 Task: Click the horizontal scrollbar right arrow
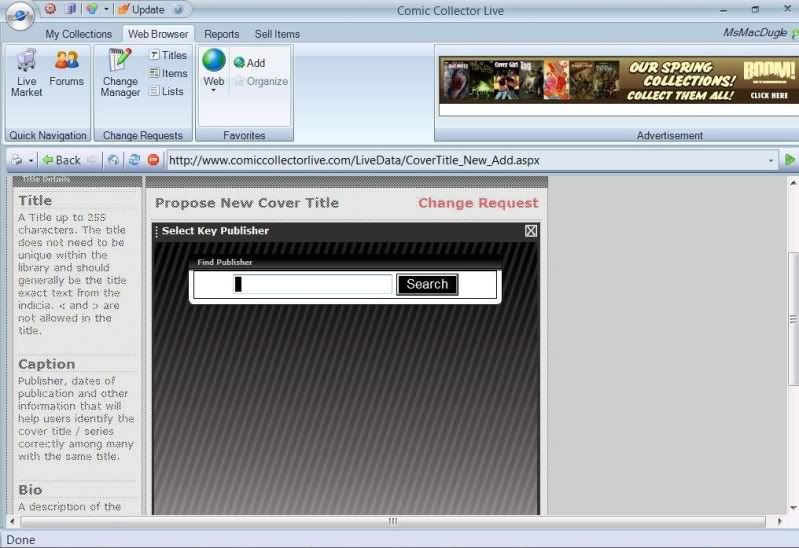[779, 521]
